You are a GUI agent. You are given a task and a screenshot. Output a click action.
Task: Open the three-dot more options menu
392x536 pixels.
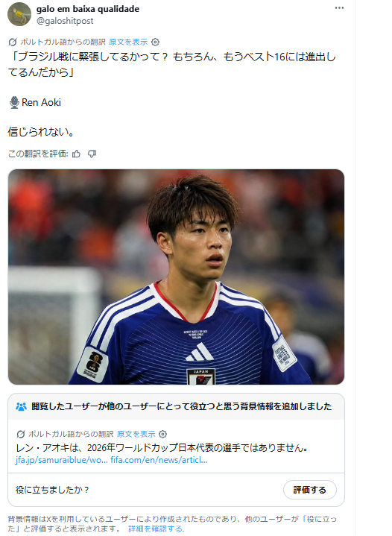(339, 8)
